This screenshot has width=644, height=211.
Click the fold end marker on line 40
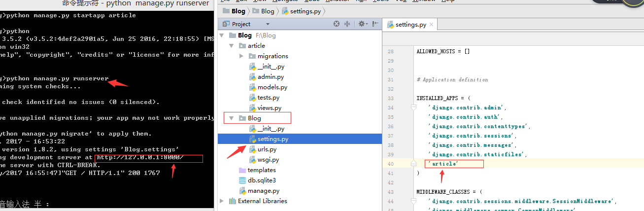tap(413, 163)
